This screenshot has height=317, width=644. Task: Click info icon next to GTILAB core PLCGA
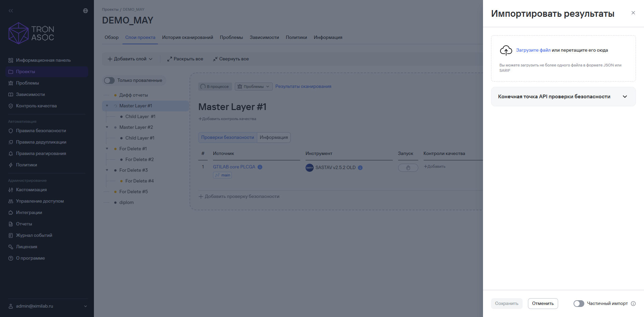[x=260, y=167]
